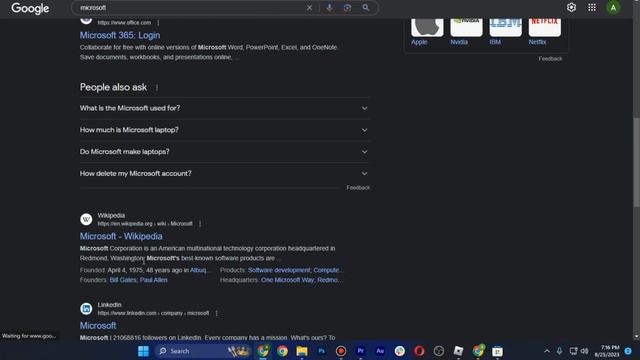Screen dimensions: 640x360
Task: Open Nvidia company card
Action: point(466,32)
